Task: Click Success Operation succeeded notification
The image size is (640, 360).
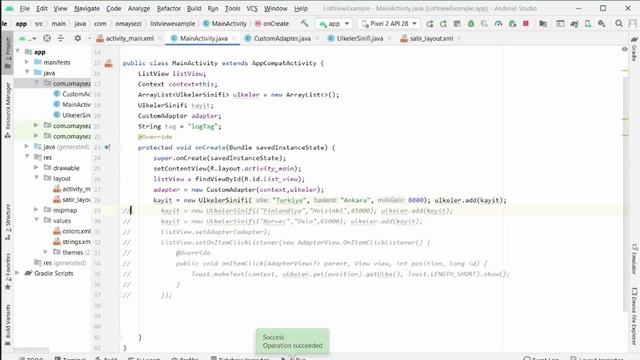Action: click(292, 341)
